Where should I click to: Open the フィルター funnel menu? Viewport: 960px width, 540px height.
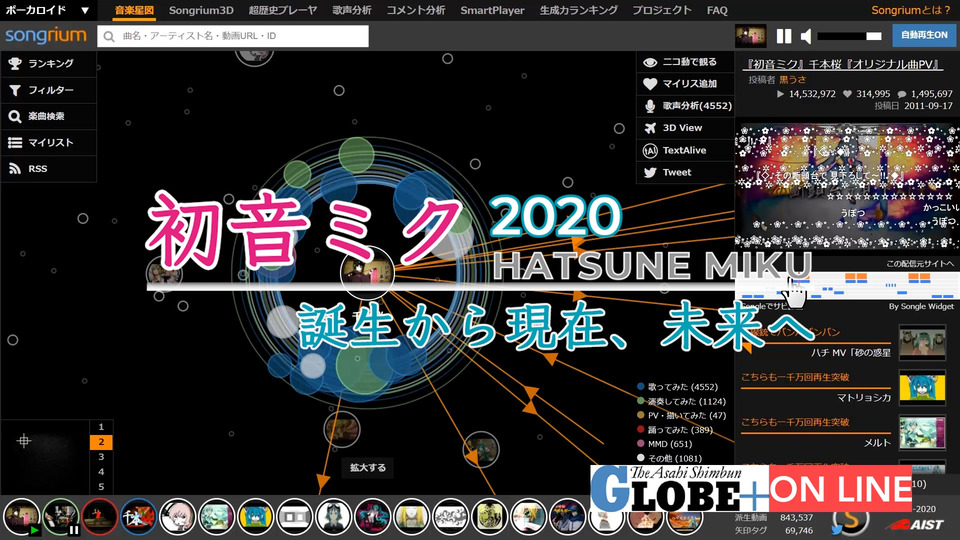pyautogui.click(x=48, y=90)
